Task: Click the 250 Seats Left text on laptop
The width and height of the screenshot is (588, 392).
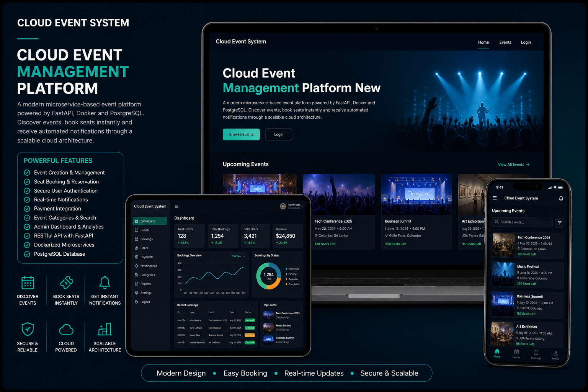Action: tap(395, 244)
